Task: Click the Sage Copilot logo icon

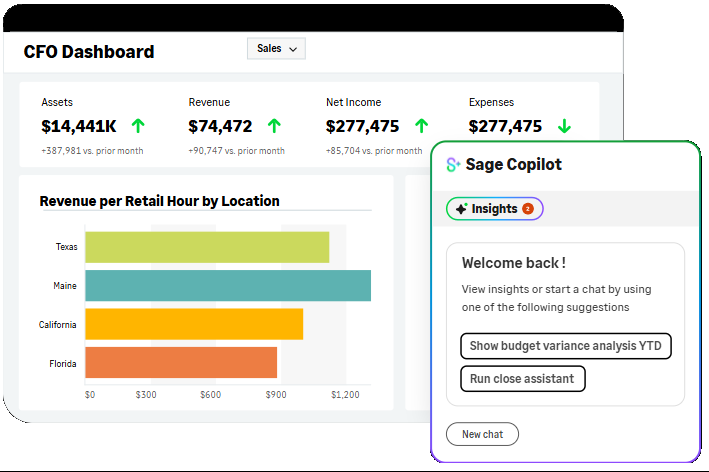Action: (453, 165)
